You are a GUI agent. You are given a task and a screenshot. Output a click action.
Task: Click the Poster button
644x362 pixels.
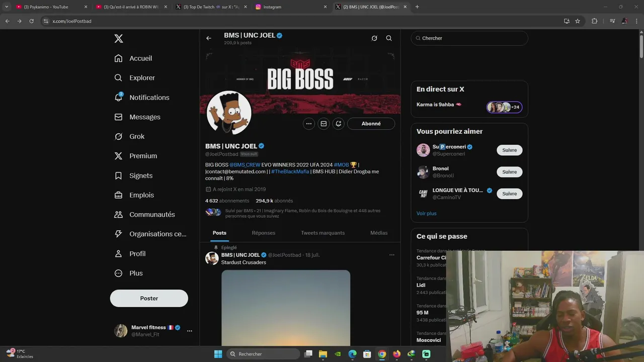pos(149,298)
